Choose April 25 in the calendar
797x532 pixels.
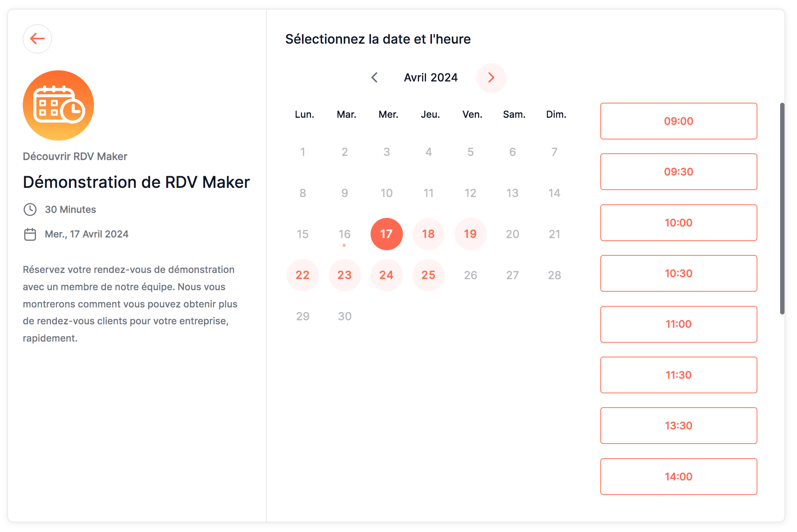pyautogui.click(x=428, y=275)
